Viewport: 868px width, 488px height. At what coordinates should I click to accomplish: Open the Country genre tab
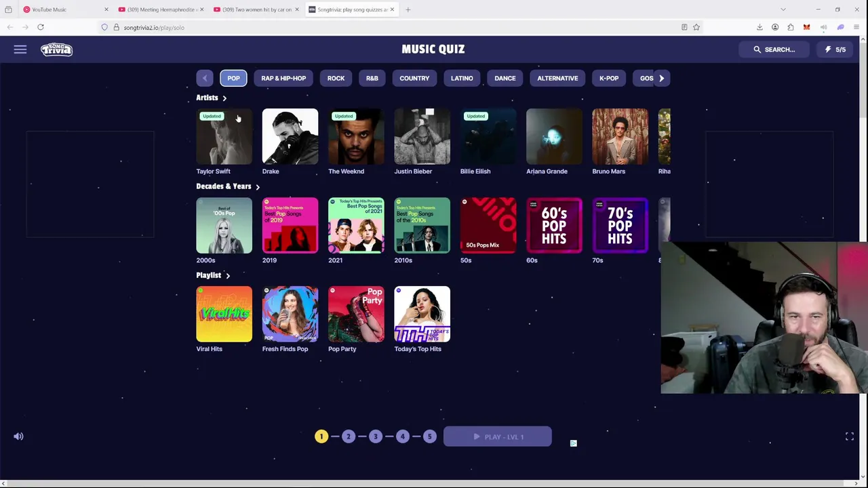click(x=414, y=78)
